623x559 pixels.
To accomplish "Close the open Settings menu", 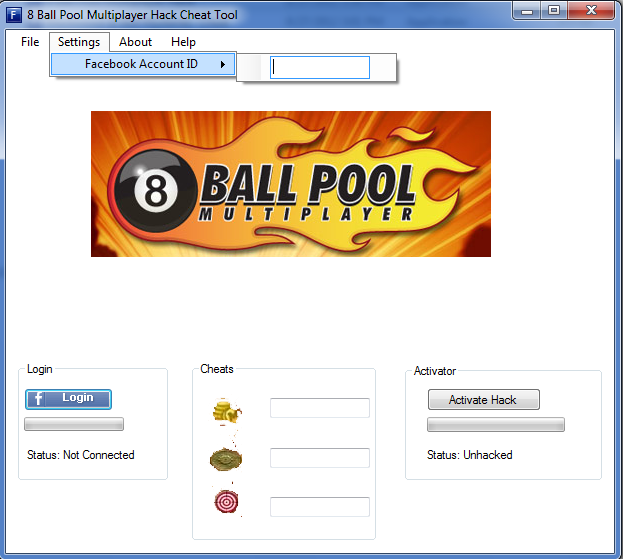I will [79, 42].
